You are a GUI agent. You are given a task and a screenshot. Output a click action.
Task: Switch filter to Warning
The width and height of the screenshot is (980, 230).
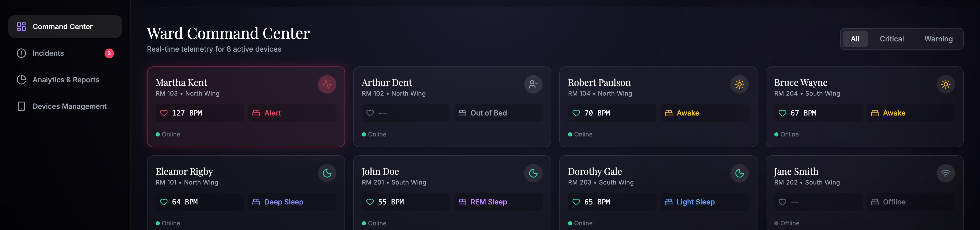938,39
